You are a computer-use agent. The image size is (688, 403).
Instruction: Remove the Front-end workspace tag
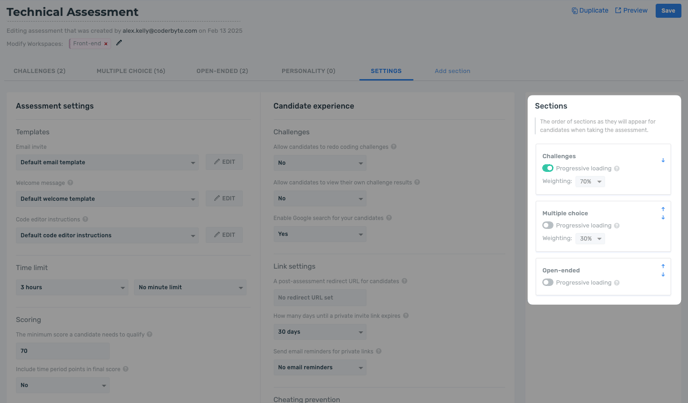click(106, 44)
